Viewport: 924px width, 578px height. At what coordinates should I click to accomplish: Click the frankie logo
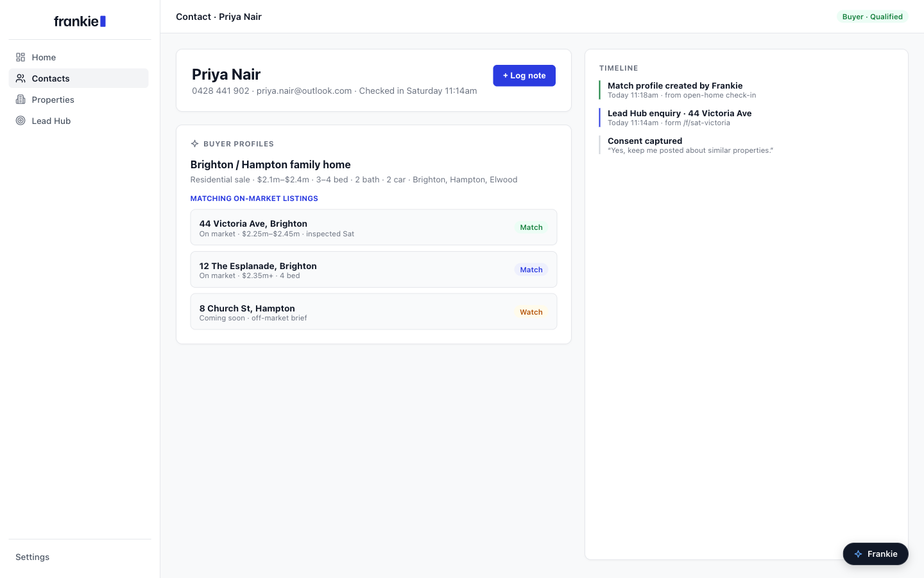(x=80, y=21)
